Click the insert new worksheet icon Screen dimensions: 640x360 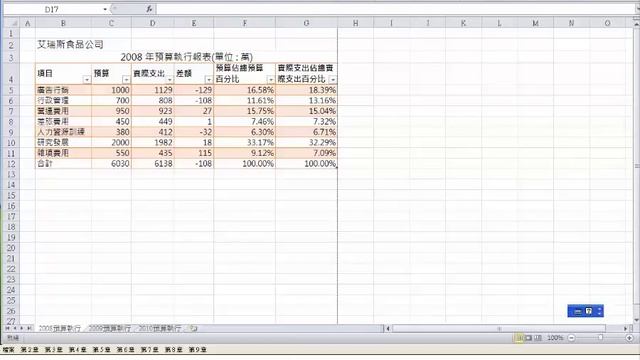[x=194, y=328]
